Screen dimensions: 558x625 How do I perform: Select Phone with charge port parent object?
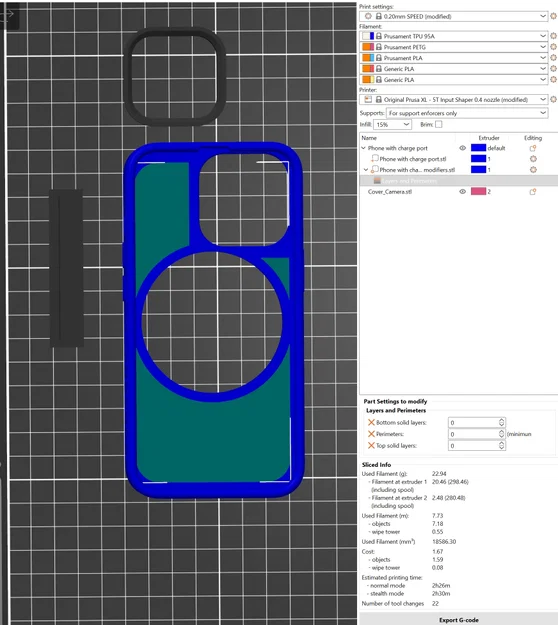tap(397, 148)
